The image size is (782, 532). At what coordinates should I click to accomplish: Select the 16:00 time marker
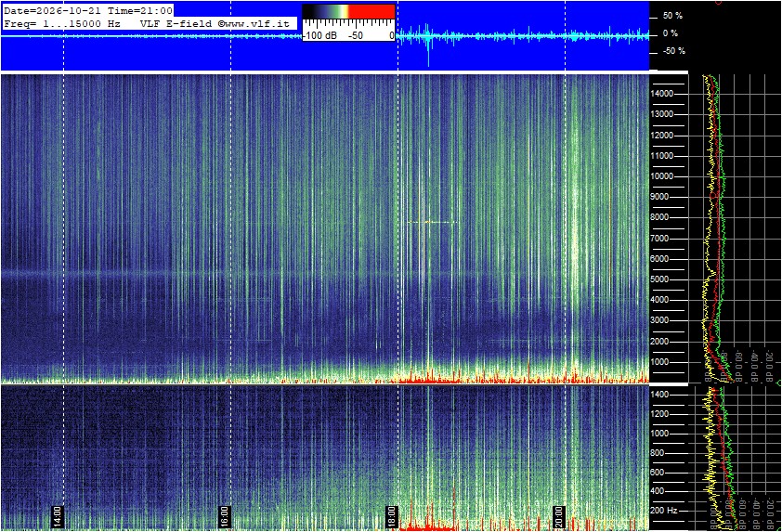tap(225, 516)
